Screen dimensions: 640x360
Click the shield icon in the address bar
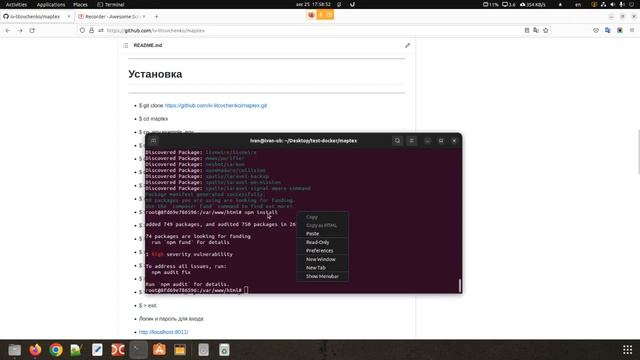[82, 31]
